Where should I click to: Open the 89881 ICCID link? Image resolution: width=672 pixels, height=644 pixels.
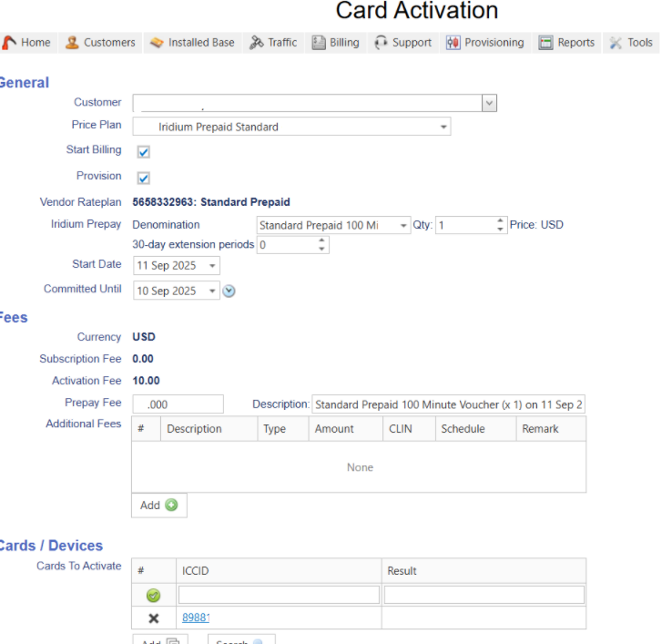[x=196, y=618]
